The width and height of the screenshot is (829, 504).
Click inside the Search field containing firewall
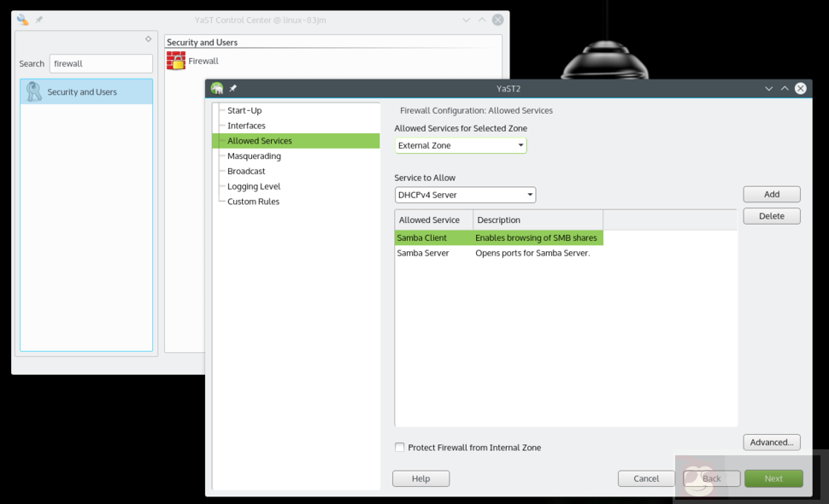(100, 63)
